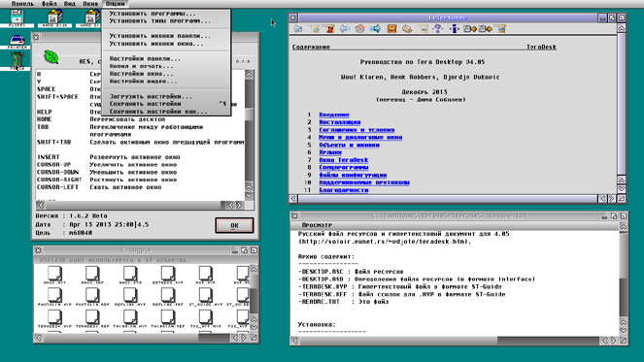Click the blue info 'i' toolbar icon

(x=455, y=29)
